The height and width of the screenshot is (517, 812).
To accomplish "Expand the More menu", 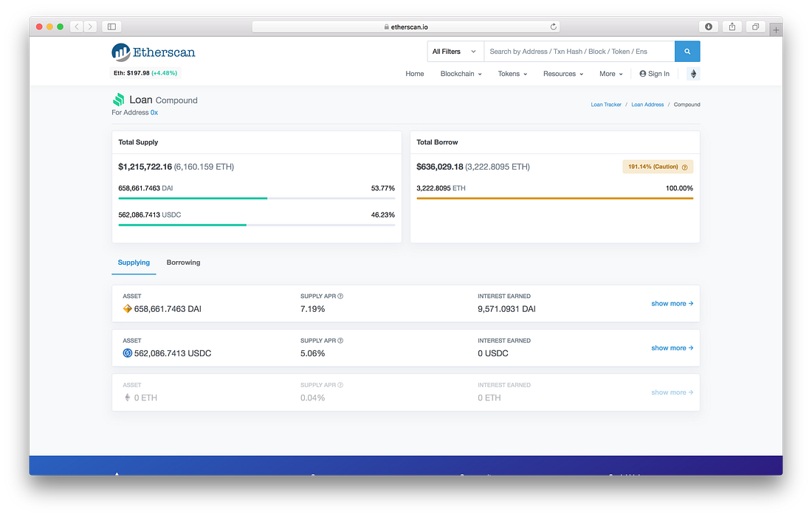I will coord(611,74).
